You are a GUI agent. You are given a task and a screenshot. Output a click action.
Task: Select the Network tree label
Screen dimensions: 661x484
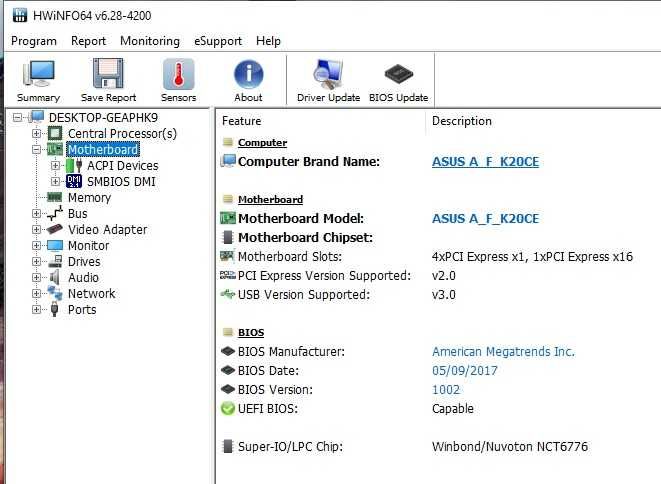(x=91, y=293)
